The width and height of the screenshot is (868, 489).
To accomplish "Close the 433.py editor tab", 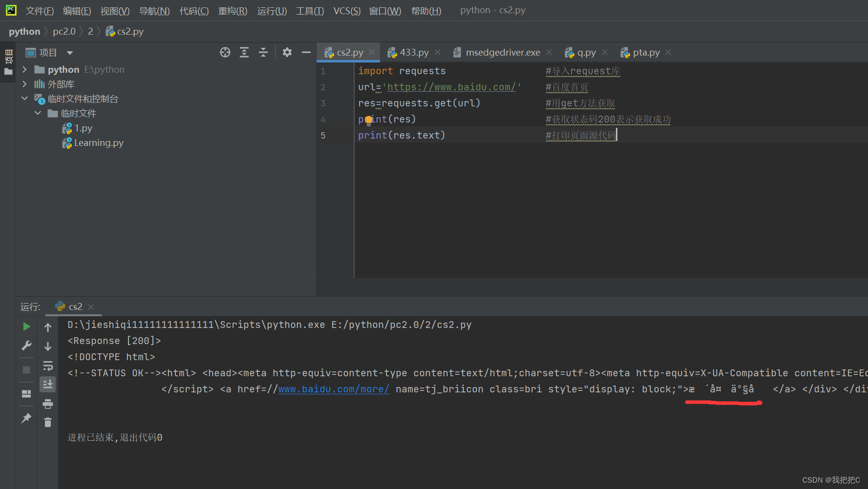I will [x=438, y=52].
